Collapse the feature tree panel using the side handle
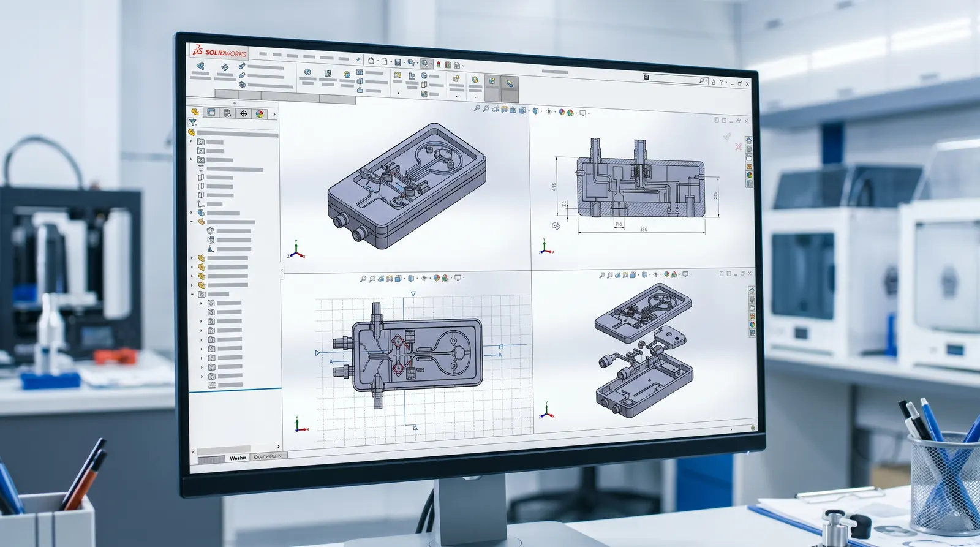 point(282,270)
